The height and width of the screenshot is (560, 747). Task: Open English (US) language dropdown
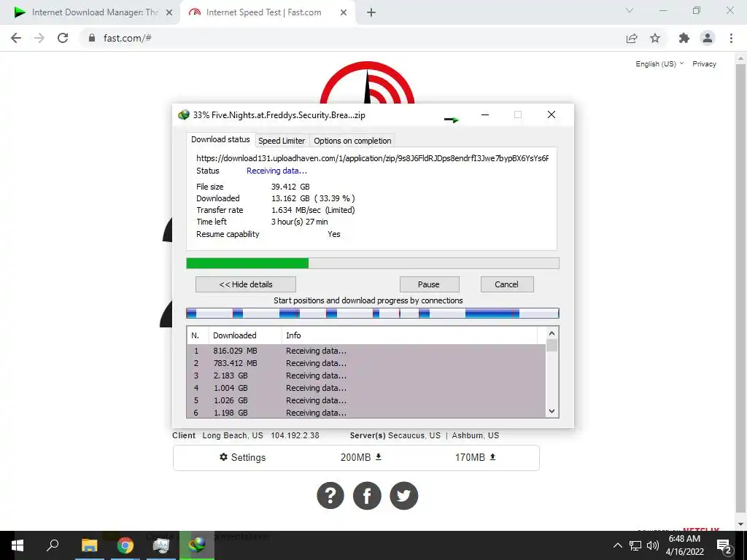[659, 64]
